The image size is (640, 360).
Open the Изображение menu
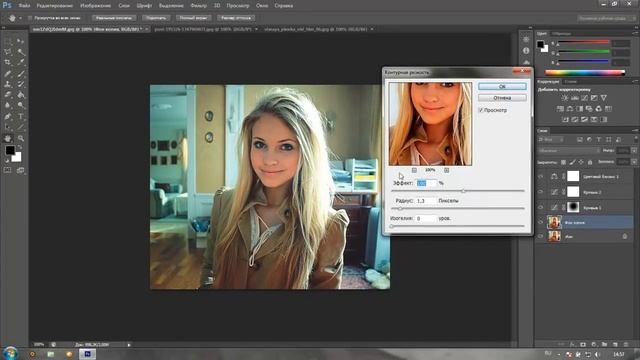click(x=96, y=6)
